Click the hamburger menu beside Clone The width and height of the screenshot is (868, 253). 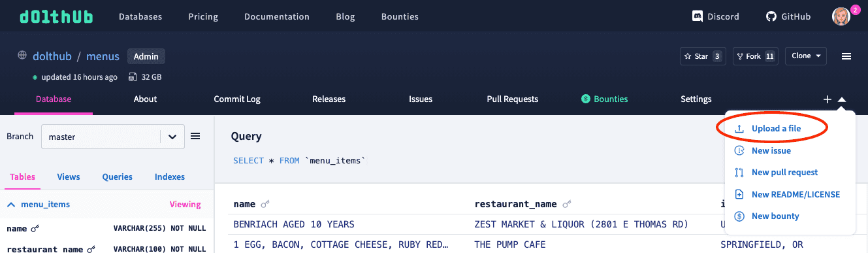coord(846,56)
